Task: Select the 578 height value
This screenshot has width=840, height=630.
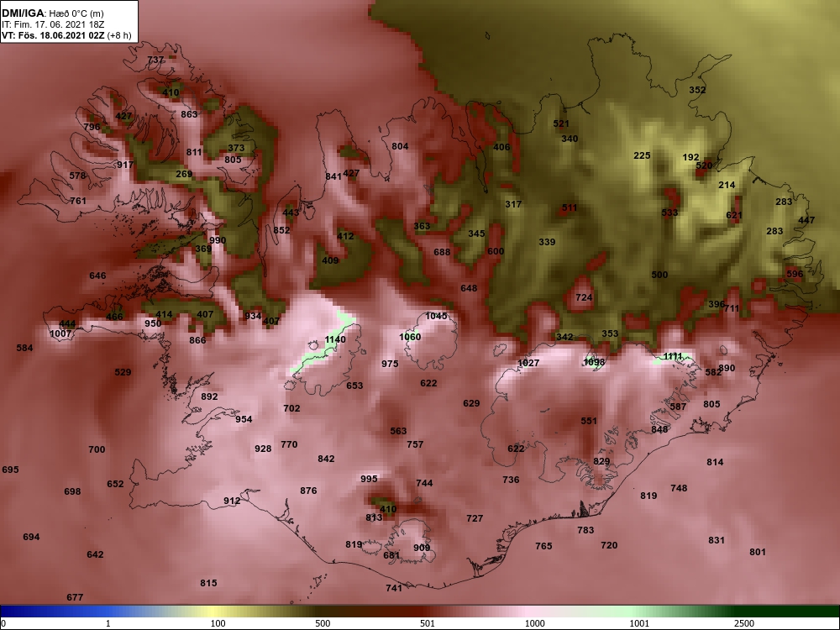Action: [77, 176]
